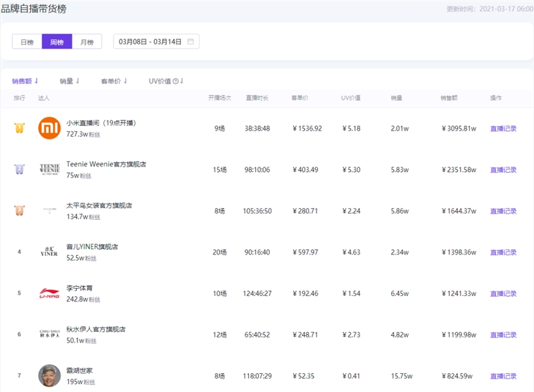Click the name 音儿YINER旗舰店
The image size is (534, 392).
[x=92, y=247]
